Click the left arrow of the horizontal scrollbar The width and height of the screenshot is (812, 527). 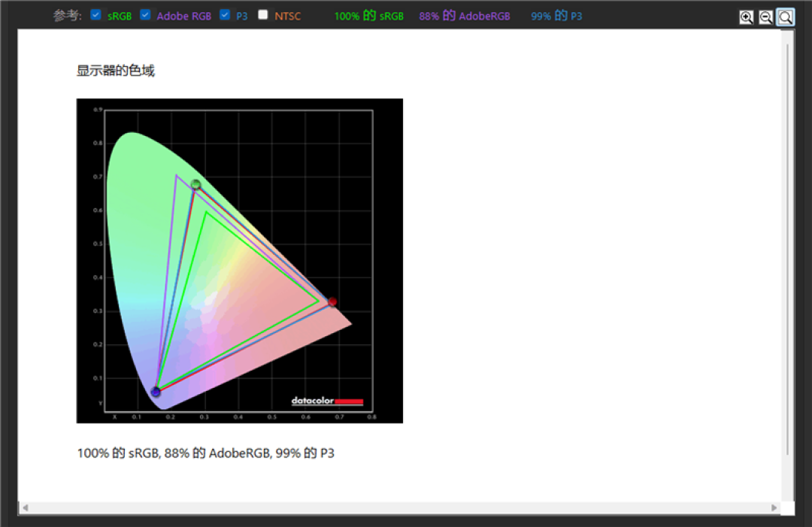[25, 508]
